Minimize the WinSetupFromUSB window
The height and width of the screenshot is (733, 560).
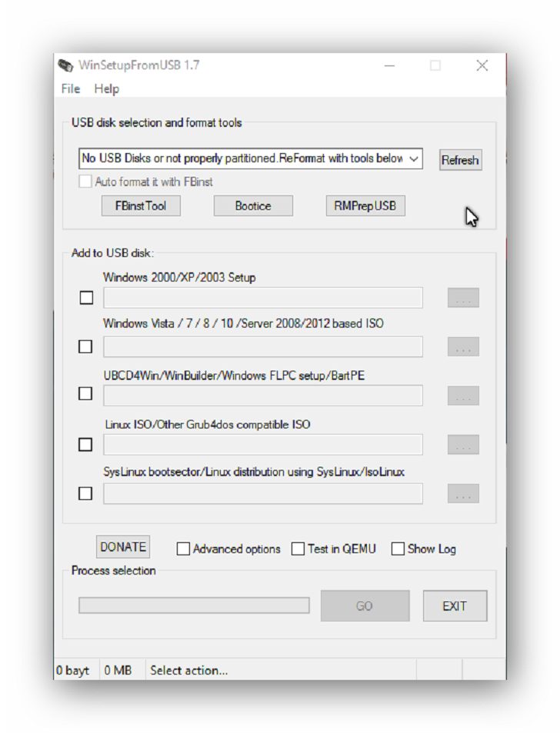[x=389, y=65]
